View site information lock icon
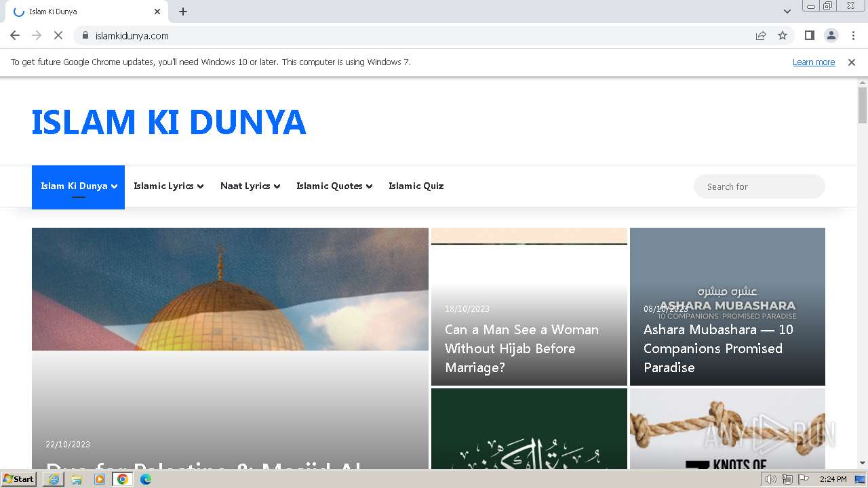Screen dimensions: 868x488 [x=85, y=35]
